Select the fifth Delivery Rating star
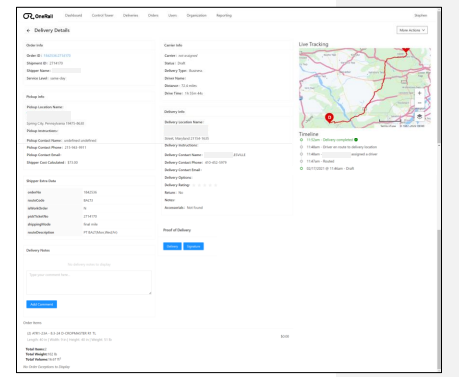Viewport: 459px width, 377px height. 215,185
